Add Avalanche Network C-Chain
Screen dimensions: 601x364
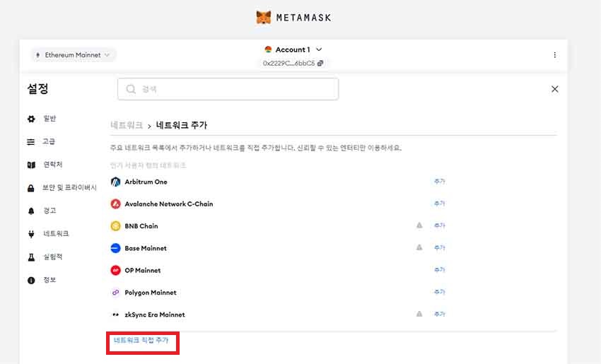pyautogui.click(x=439, y=204)
